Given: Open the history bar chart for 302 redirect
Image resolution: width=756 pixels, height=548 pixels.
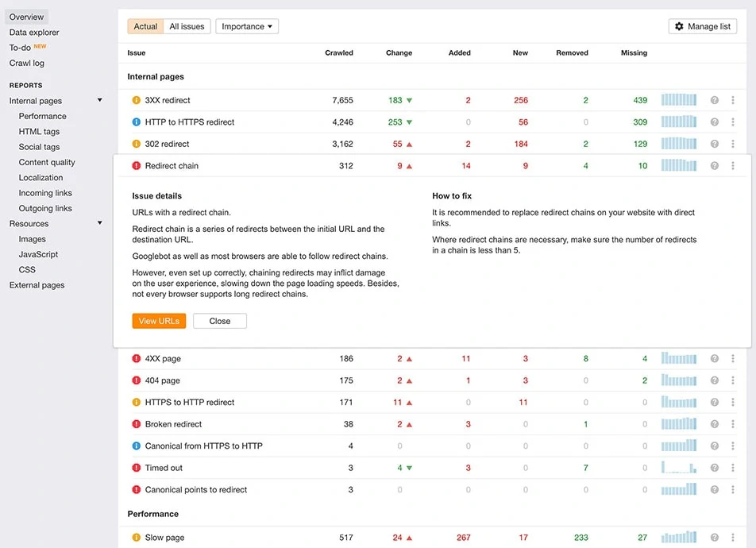Looking at the screenshot, I should [679, 144].
